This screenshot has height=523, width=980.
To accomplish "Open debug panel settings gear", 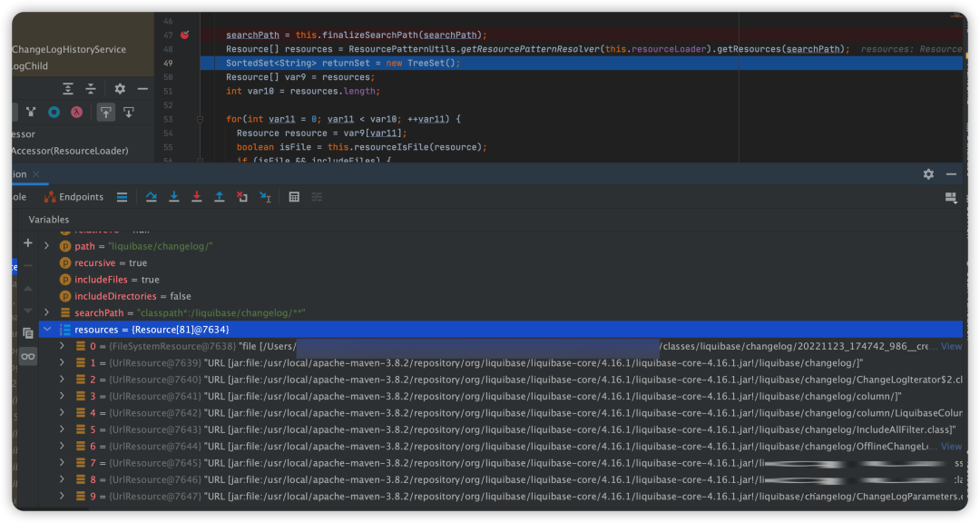I will point(928,174).
